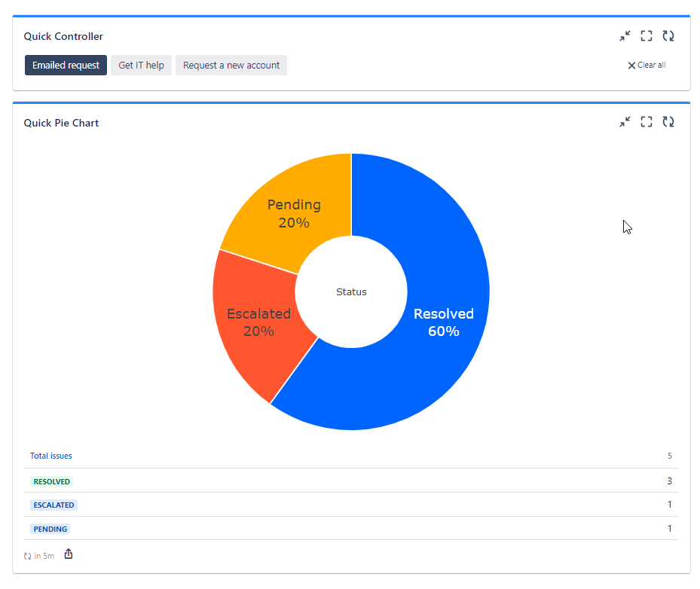Toggle the Request a new account filter
700x589 pixels.
[231, 65]
